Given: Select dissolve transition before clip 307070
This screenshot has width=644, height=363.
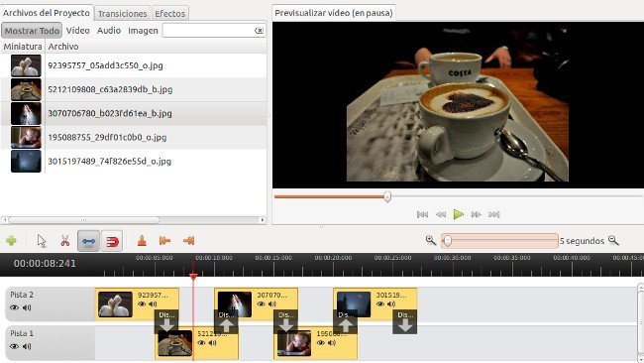Looking at the screenshot, I should click(x=226, y=321).
